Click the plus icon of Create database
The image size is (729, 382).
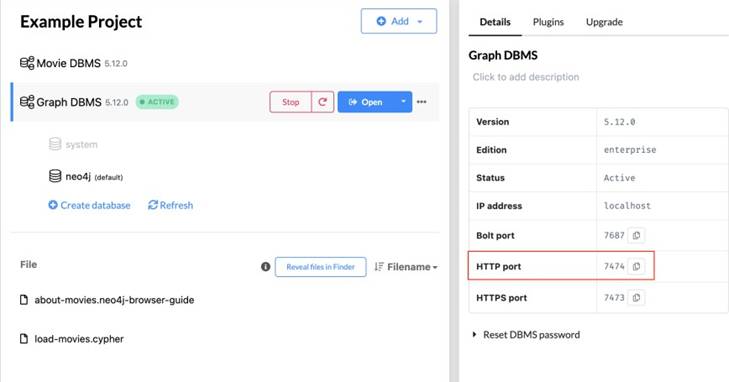tap(53, 205)
